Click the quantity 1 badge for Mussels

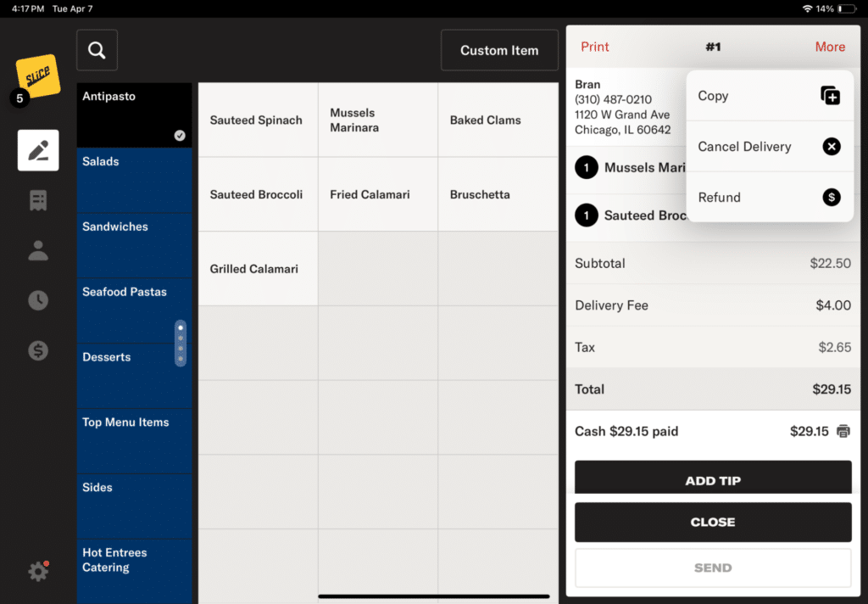point(587,167)
